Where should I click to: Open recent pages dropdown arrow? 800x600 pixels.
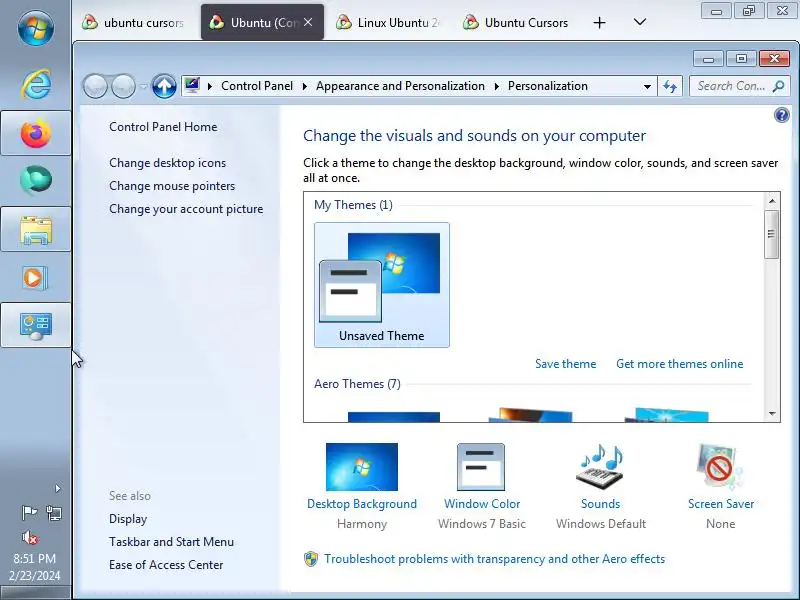coord(143,87)
